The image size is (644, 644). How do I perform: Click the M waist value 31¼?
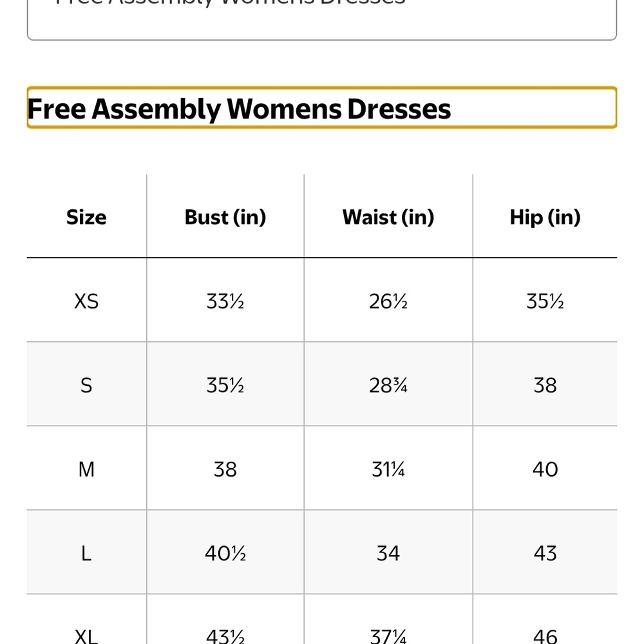[388, 469]
